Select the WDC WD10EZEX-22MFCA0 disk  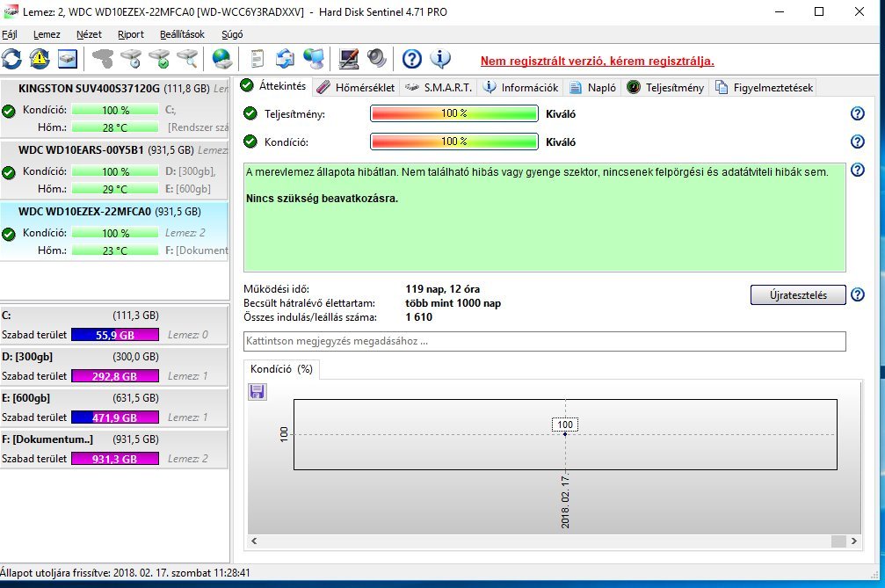click(114, 231)
